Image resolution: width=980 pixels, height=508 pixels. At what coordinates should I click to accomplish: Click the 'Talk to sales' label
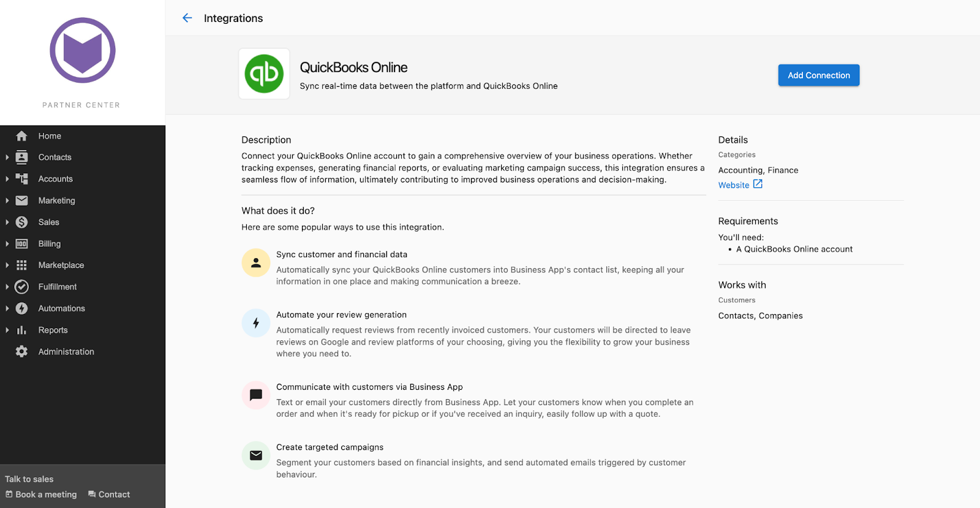tap(29, 479)
